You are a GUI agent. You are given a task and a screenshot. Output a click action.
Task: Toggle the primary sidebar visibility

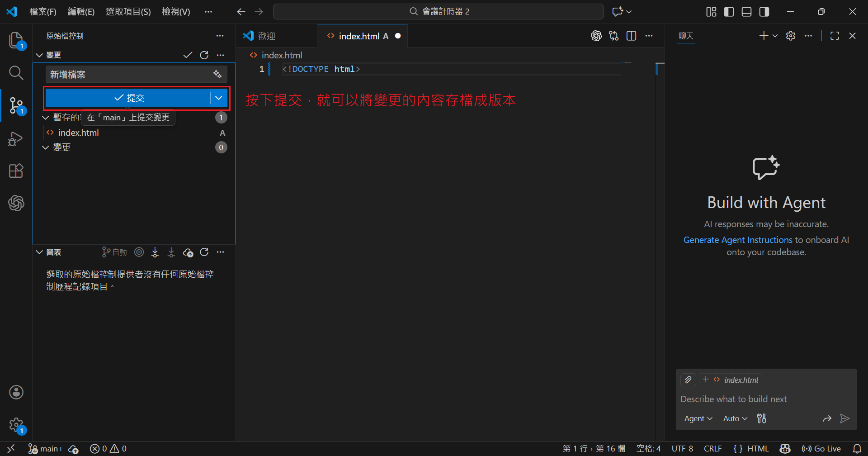(x=729, y=12)
